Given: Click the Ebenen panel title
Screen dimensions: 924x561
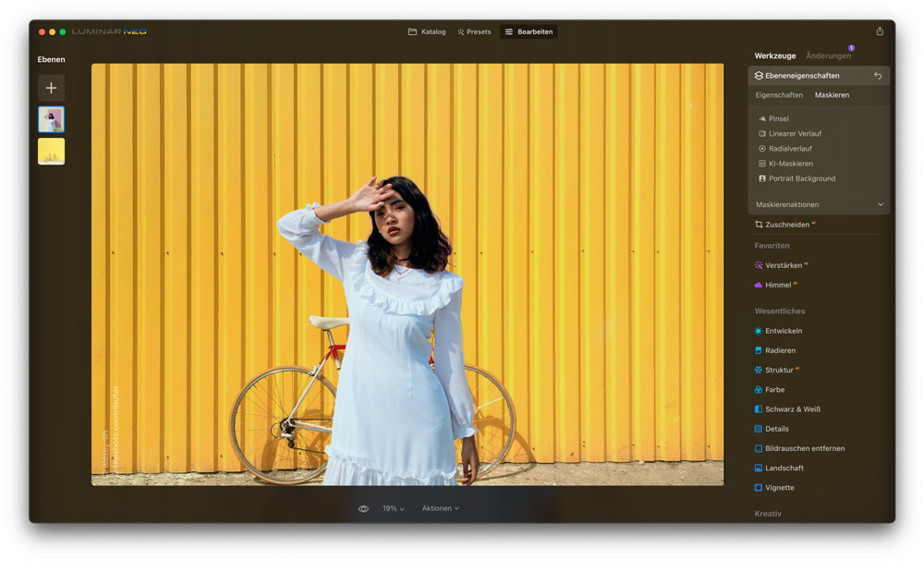Looking at the screenshot, I should coord(51,59).
